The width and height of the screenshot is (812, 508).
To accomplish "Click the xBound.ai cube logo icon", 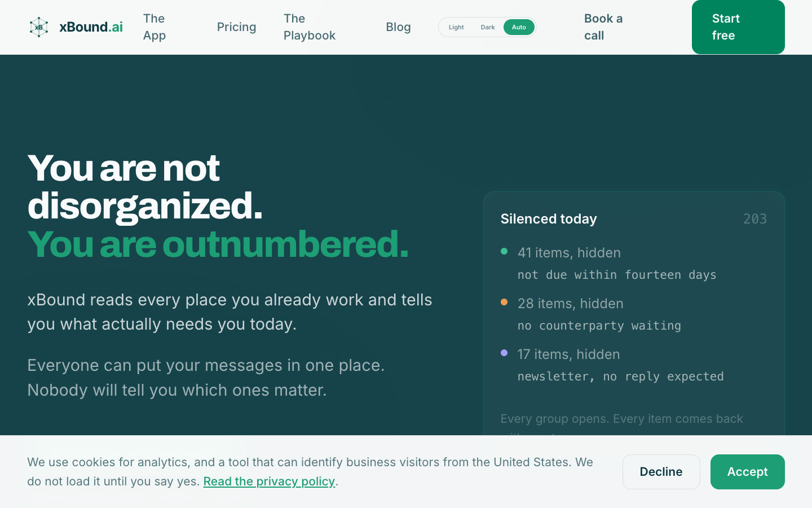I will click(x=39, y=27).
